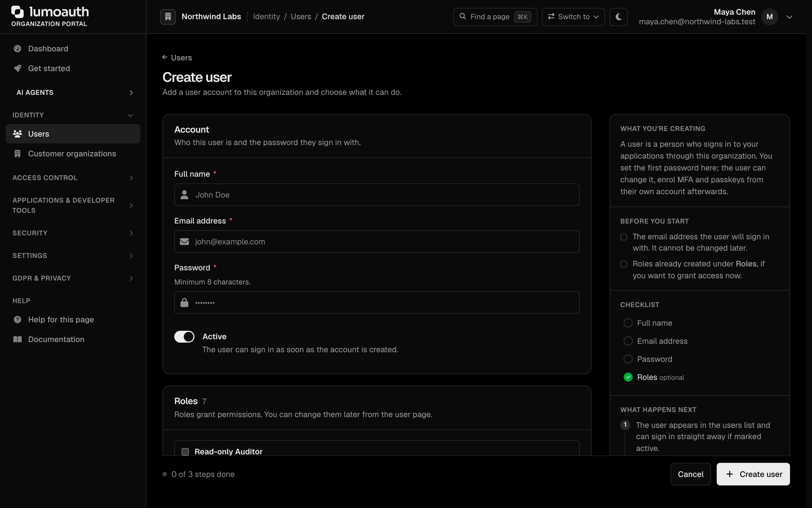Select Users in the sidebar
This screenshot has height=508, width=812.
tap(73, 134)
